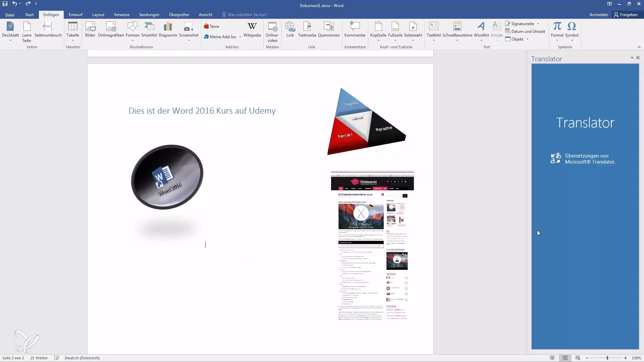Open the Datei tab
The height and width of the screenshot is (362, 644).
click(x=10, y=15)
